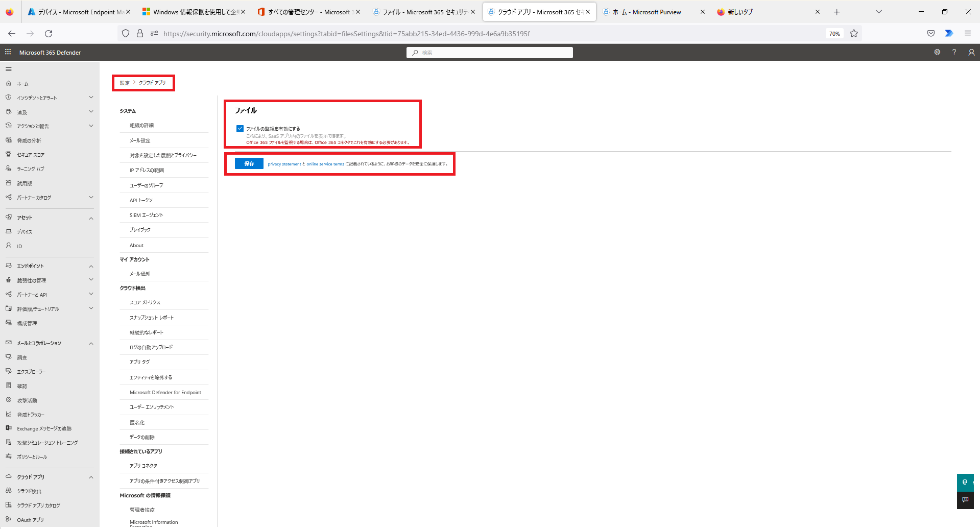Image resolution: width=980 pixels, height=529 pixels.
Task: Open the account profile icon
Action: coord(971,52)
